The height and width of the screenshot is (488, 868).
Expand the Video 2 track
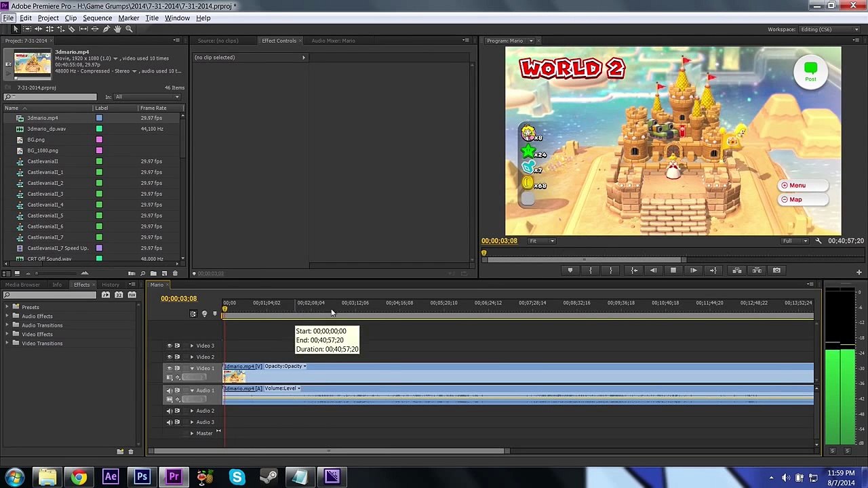pos(192,357)
